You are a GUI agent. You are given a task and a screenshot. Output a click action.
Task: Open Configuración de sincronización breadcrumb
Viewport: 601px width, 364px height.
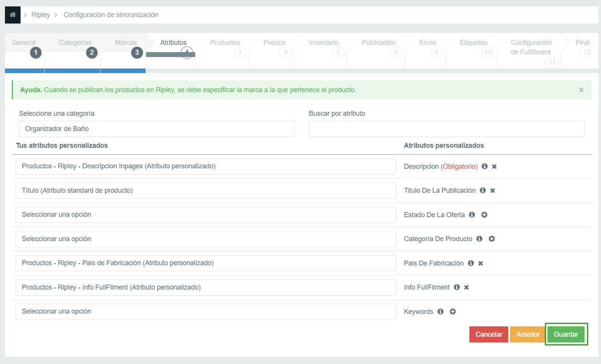tap(111, 15)
